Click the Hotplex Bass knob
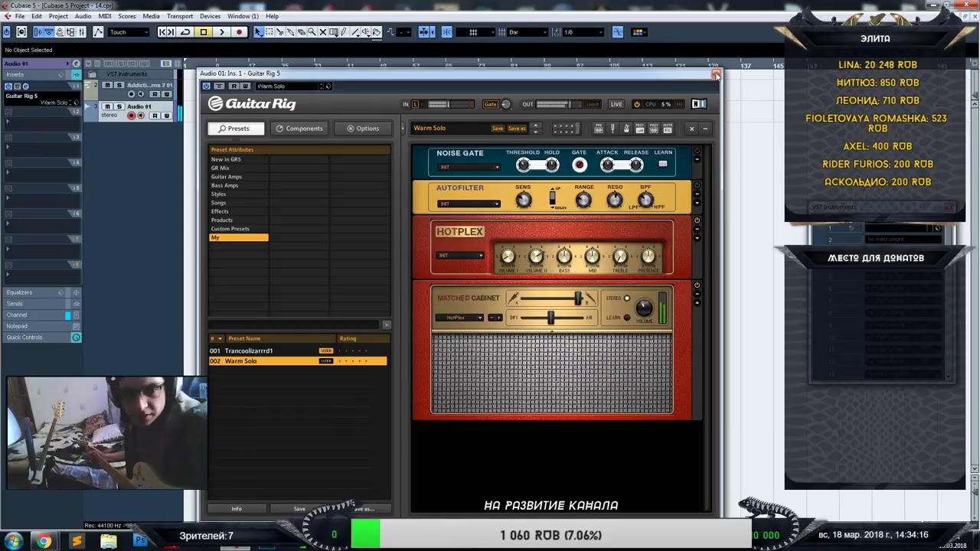This screenshot has height=551, width=980. tap(564, 257)
